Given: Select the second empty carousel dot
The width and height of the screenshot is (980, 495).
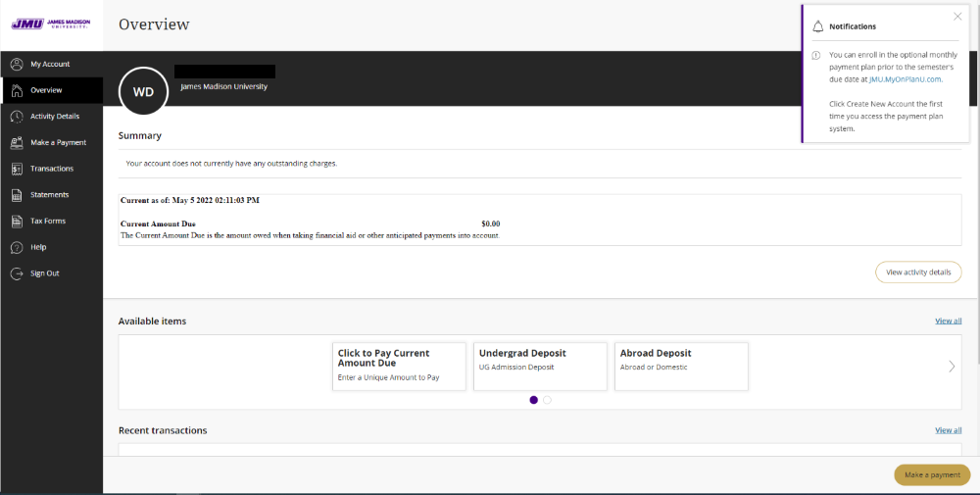Looking at the screenshot, I should click(548, 400).
